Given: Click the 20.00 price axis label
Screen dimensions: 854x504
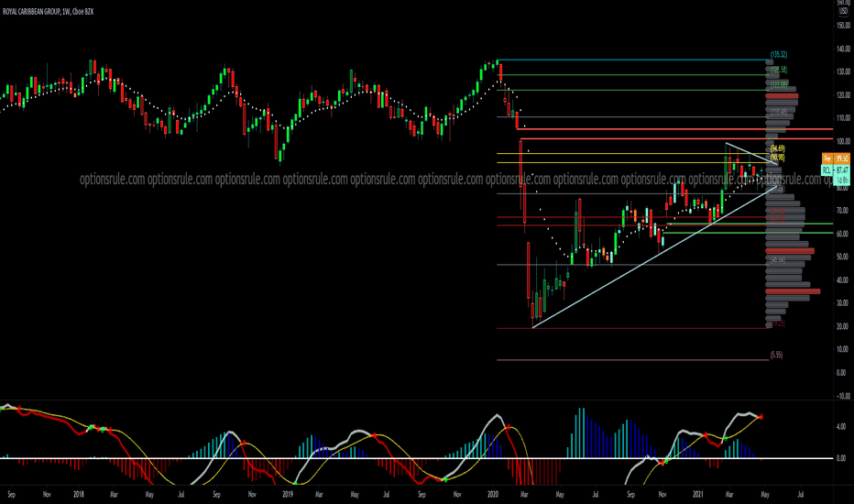Looking at the screenshot, I should (843, 326).
